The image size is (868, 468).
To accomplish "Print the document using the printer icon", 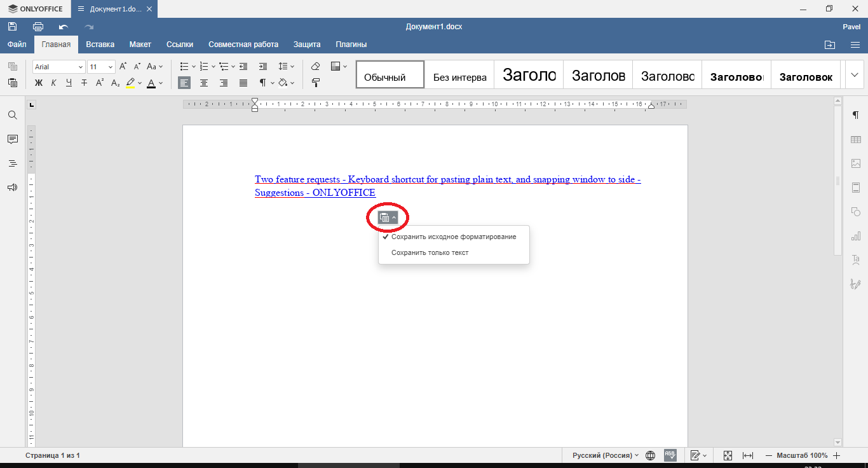I will (38, 27).
